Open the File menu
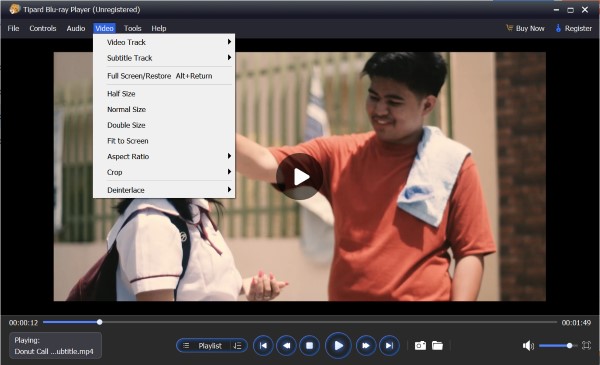600x365 pixels. click(13, 28)
